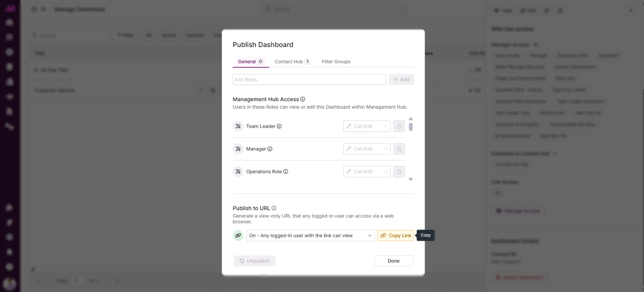Click the Operations Role tools icon

pos(238,171)
